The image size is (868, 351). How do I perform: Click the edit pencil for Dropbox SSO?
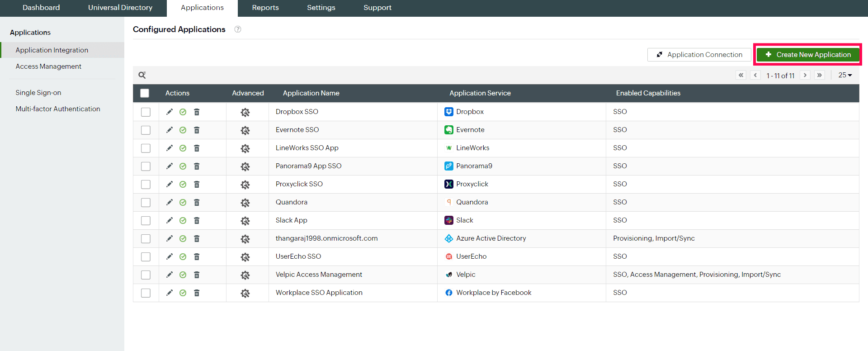[170, 112]
